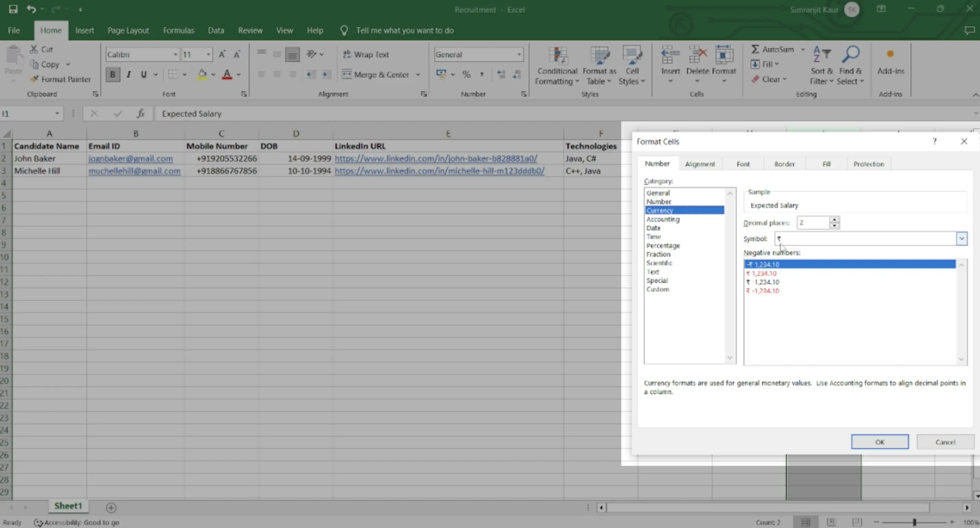
Task: Click the Copy icon in Clipboard group
Action: click(35, 64)
